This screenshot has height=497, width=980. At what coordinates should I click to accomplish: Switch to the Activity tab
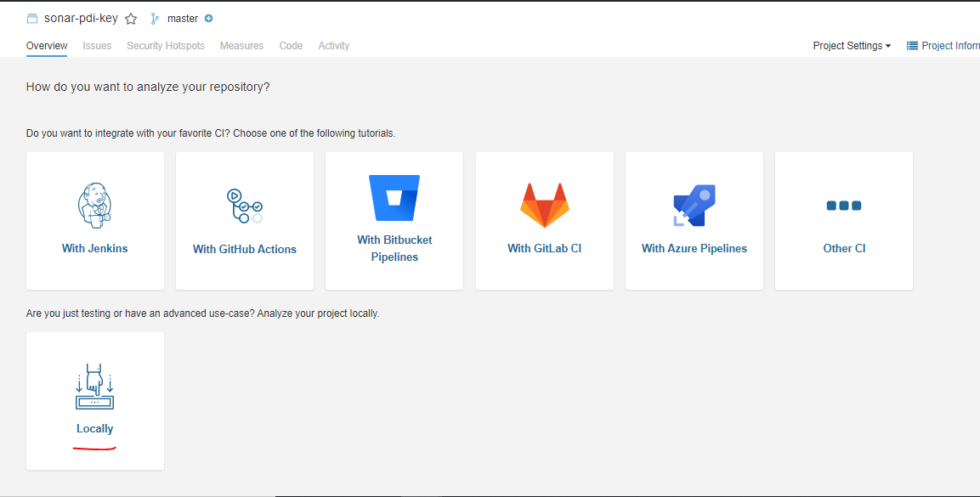coord(333,45)
